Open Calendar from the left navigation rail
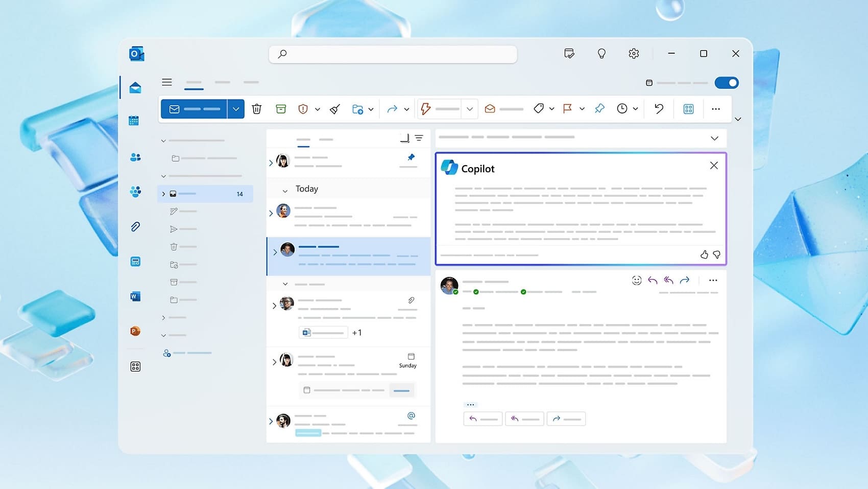 [x=135, y=121]
